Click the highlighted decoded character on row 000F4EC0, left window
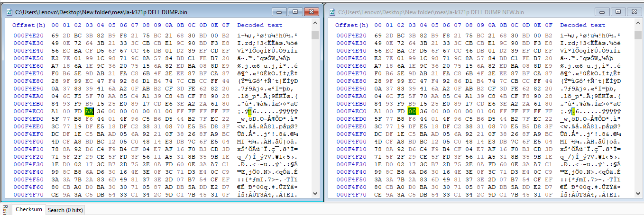Viewport: 644px width, 215px height. (x=250, y=111)
